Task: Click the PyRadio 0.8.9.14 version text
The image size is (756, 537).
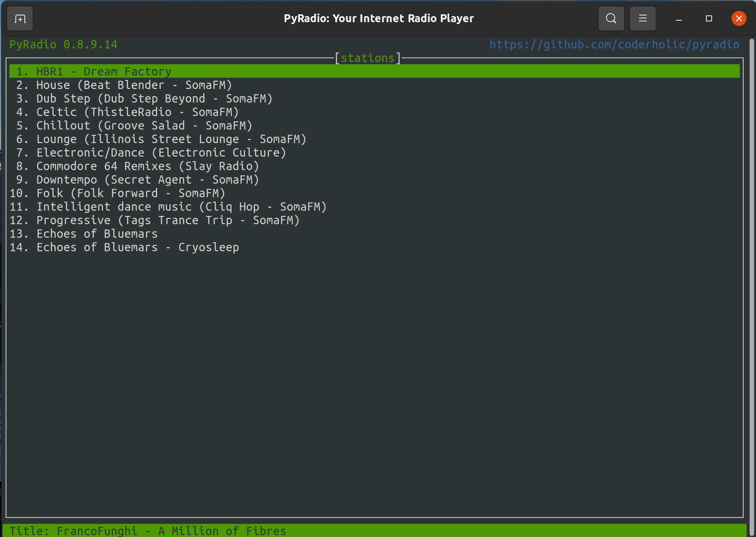Action: point(64,45)
